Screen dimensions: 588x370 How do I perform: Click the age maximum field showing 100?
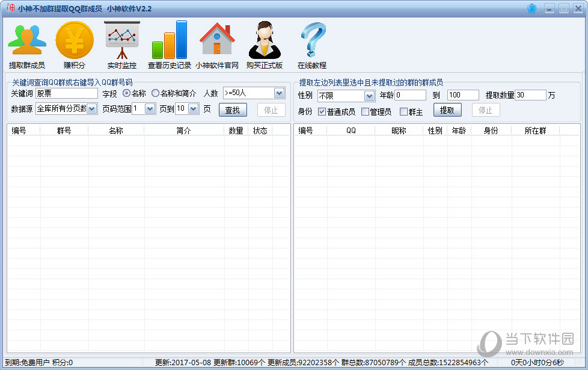click(x=463, y=95)
